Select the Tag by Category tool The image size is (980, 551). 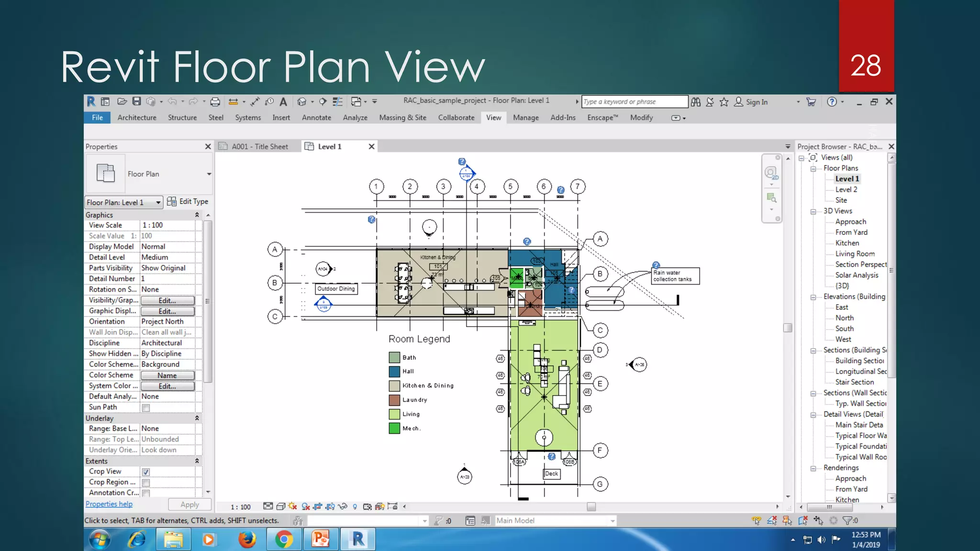point(269,101)
